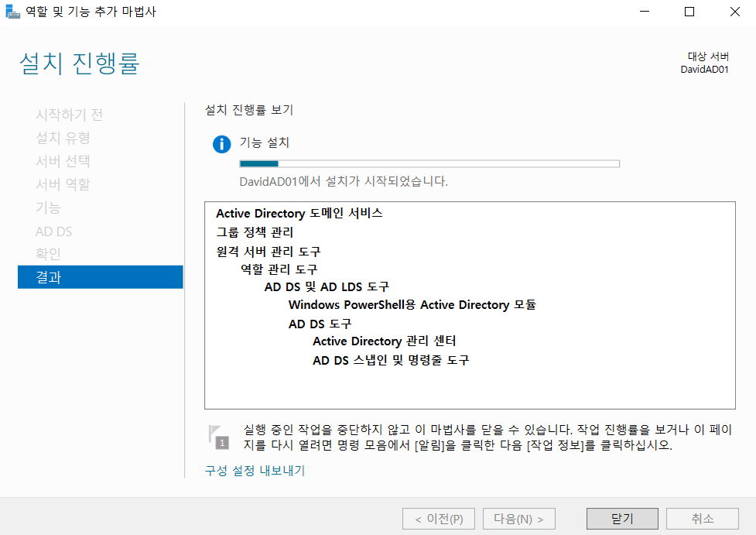The width and height of the screenshot is (756, 535).
Task: Select the 결과 step in sidebar
Action: pos(101,277)
